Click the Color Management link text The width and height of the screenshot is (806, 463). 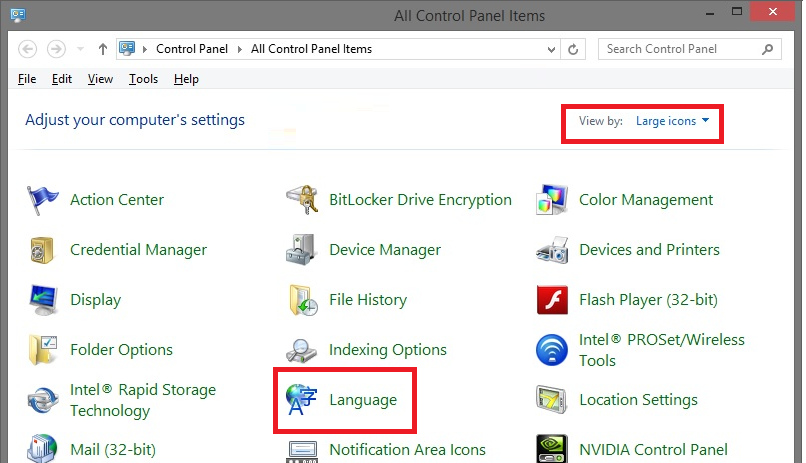point(646,200)
